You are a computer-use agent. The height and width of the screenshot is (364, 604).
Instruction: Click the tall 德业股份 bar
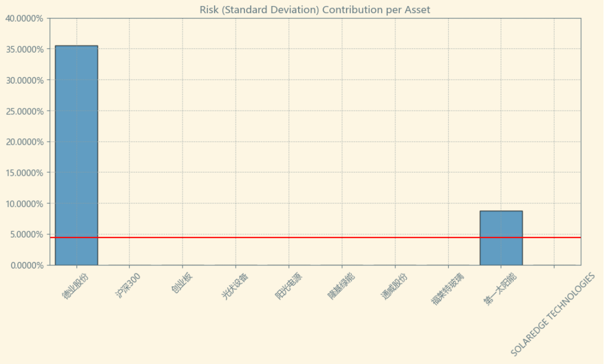[77, 152]
